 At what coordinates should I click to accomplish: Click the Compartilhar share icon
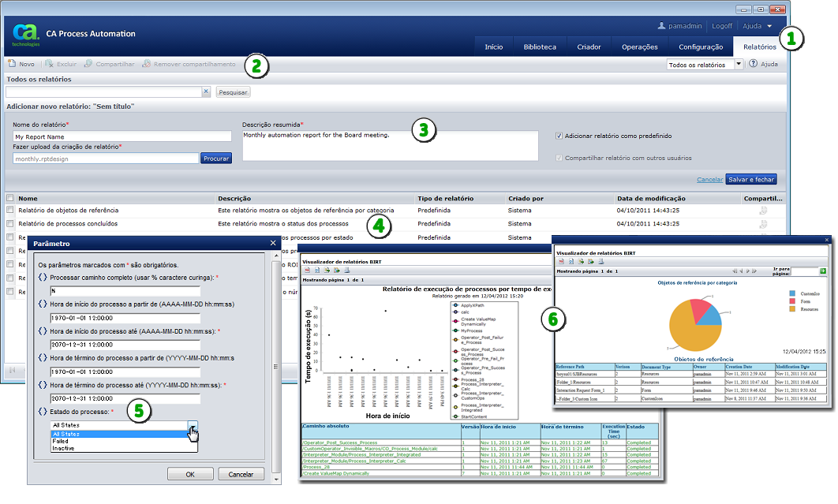point(88,64)
